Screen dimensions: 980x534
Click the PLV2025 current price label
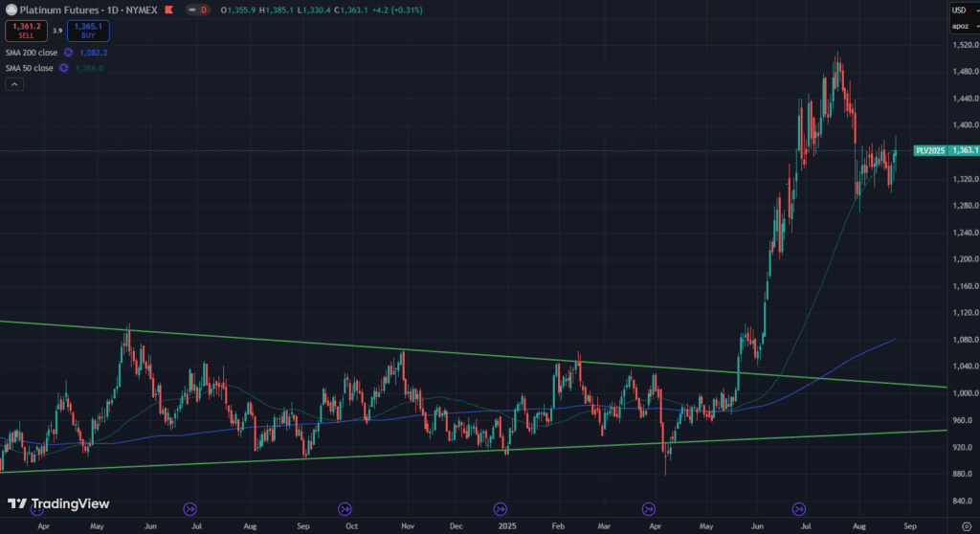[946, 150]
